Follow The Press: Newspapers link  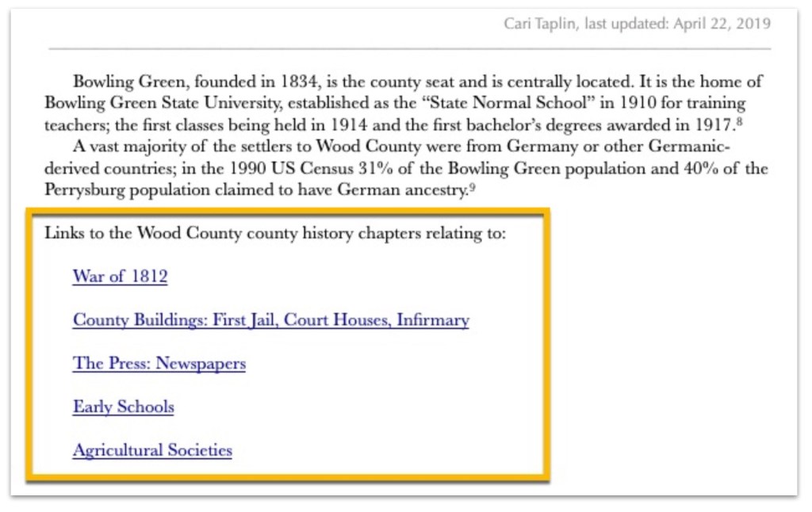pyautogui.click(x=159, y=363)
